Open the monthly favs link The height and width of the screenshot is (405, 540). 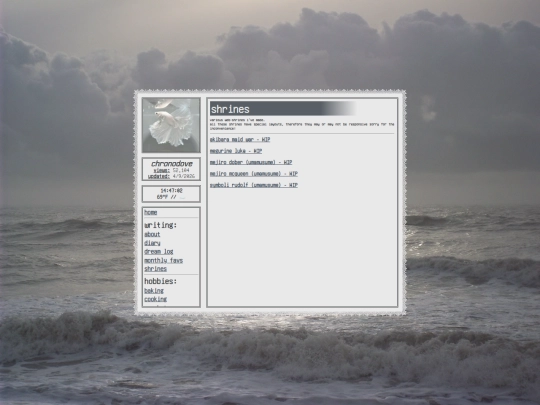pyautogui.click(x=164, y=260)
